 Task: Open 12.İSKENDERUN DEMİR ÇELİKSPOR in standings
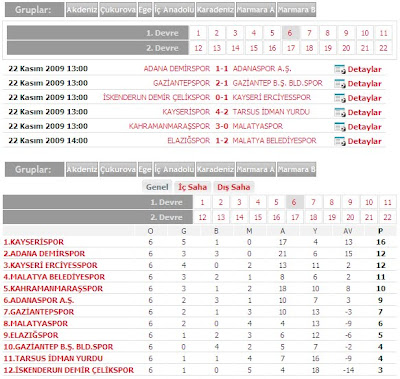69,370
